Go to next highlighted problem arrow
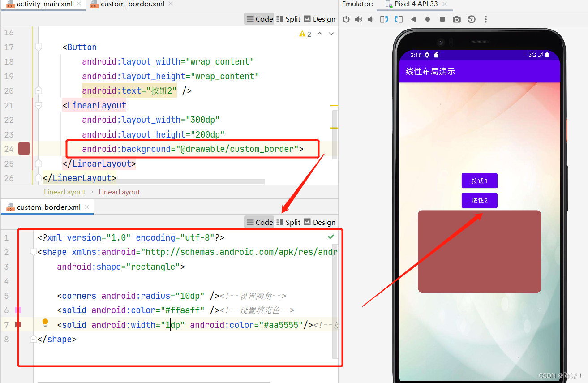Image resolution: width=588 pixels, height=383 pixels. click(x=331, y=34)
